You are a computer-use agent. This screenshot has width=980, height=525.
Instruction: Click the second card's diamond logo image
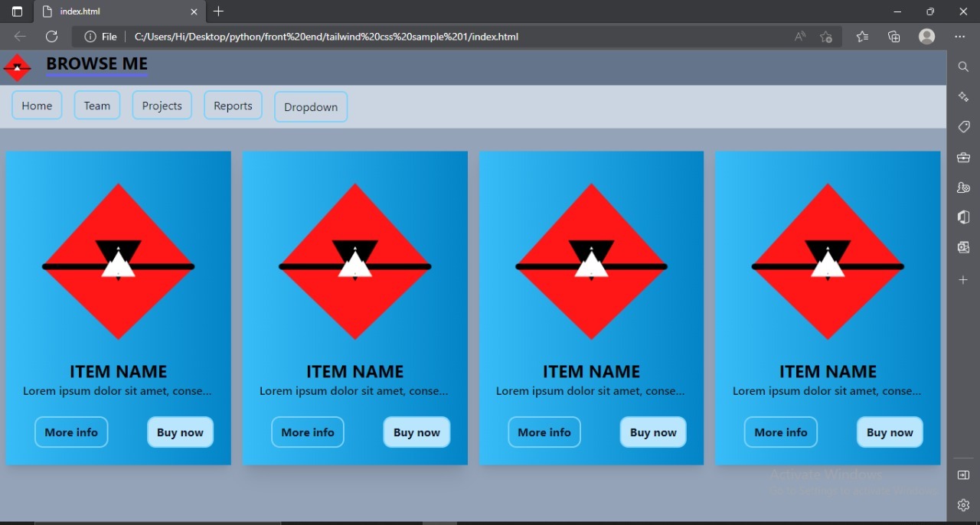click(x=354, y=262)
